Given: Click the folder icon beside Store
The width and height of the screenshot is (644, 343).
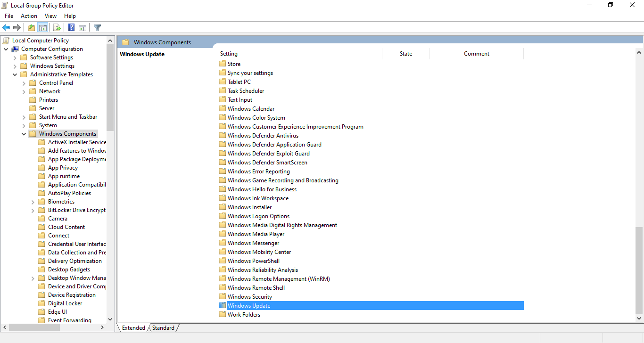Looking at the screenshot, I should point(223,64).
